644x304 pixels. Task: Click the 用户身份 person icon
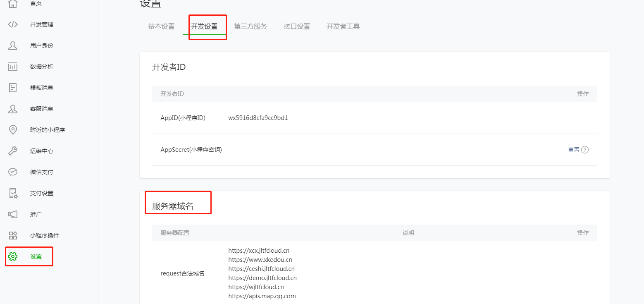(x=13, y=45)
